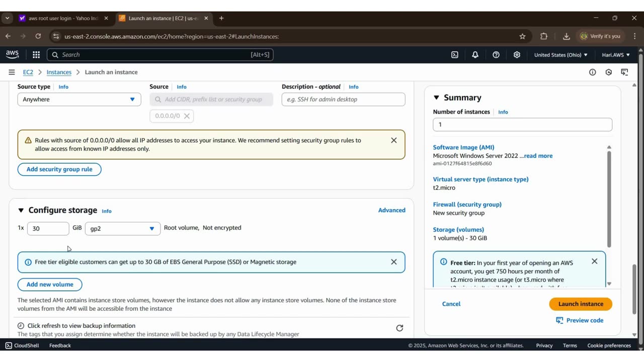
Task: Click the volume size field showing 30
Action: click(48, 229)
